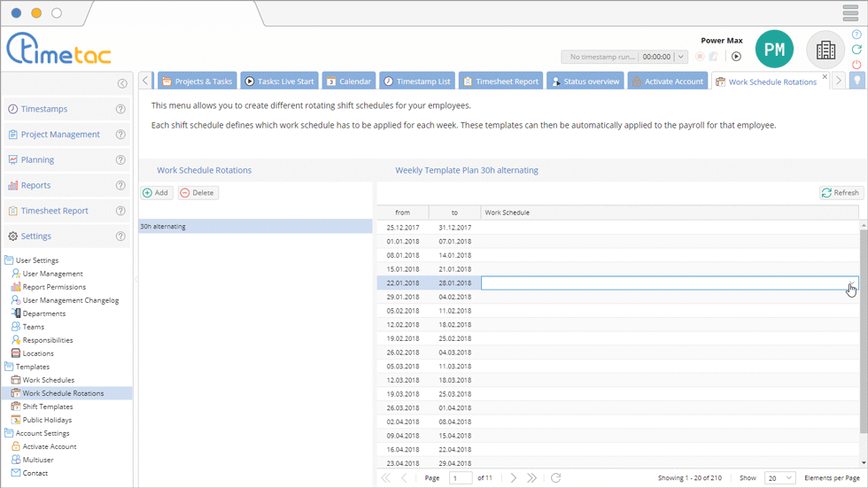The height and width of the screenshot is (488, 868).
Task: Go to last page of results
Action: point(531,477)
